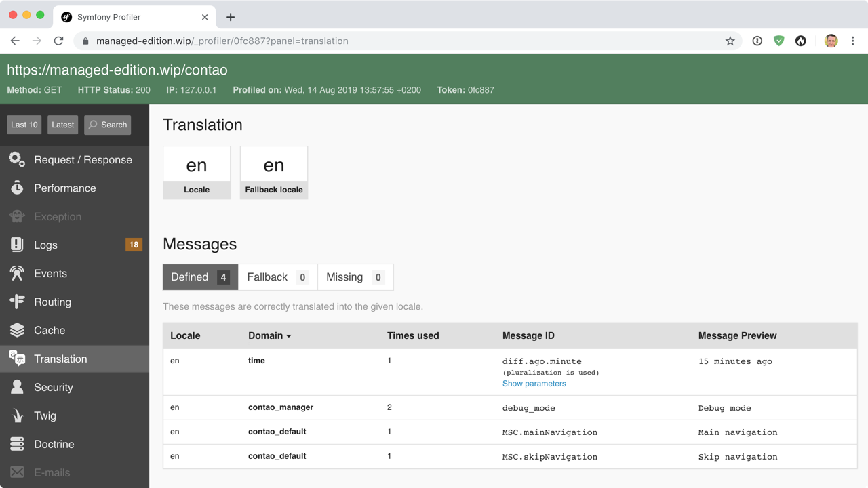Viewport: 868px width, 488px height.
Task: Click the Doctrine database icon
Action: [x=17, y=445]
